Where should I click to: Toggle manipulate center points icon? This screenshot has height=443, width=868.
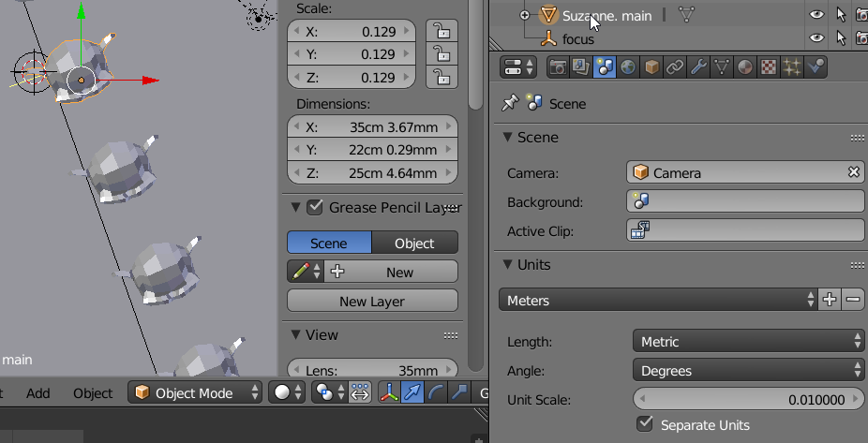pos(360,393)
